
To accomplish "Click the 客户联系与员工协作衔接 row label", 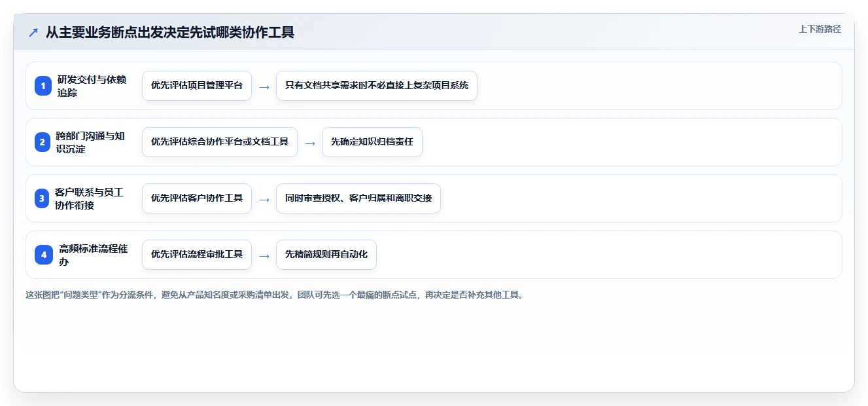I will pos(90,198).
